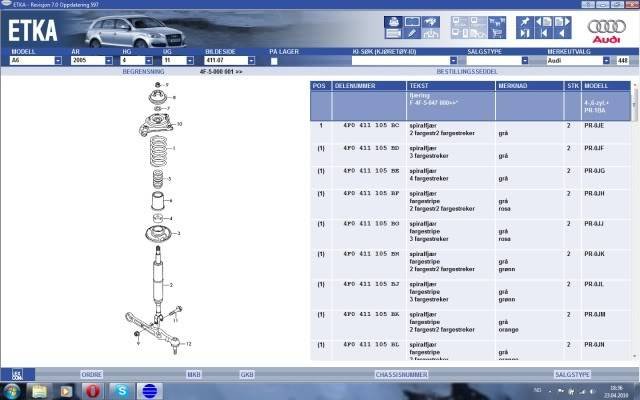Open the Opera browser from the taskbar
The height and width of the screenshot is (400, 640).
(92, 390)
